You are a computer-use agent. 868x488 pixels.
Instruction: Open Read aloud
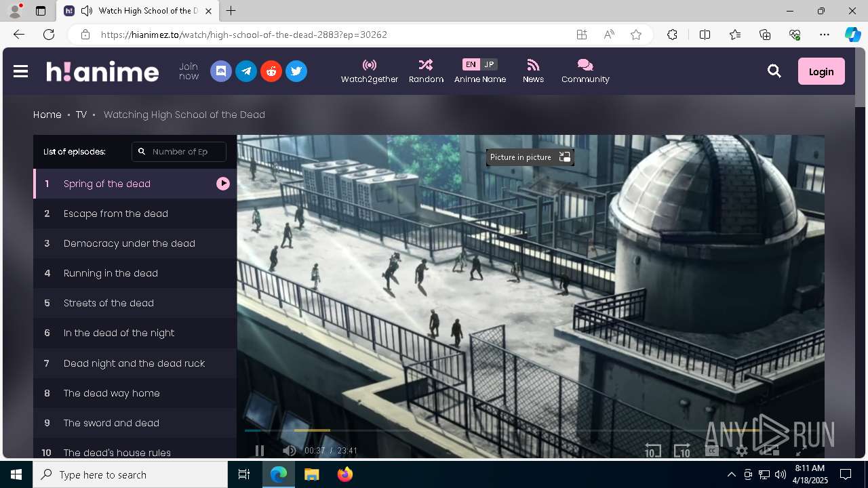tap(609, 35)
